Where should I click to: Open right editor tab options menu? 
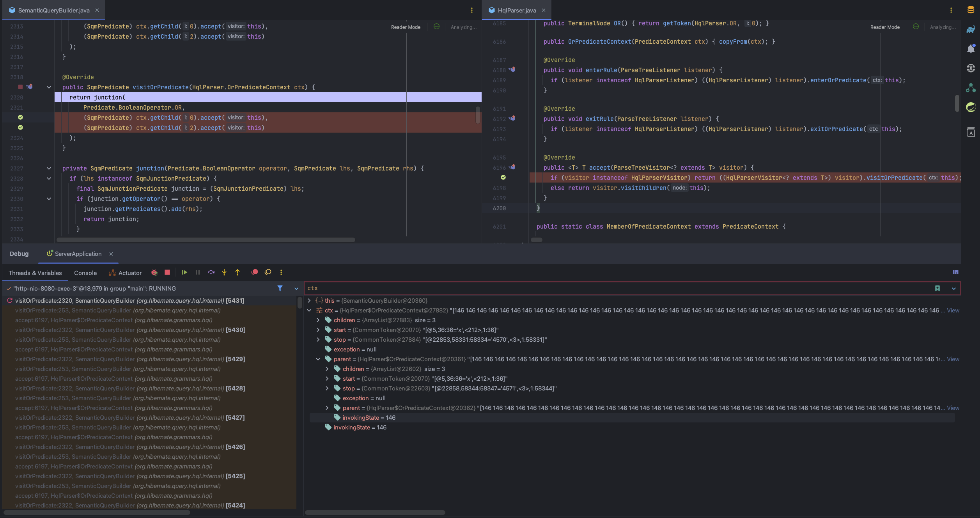click(951, 10)
